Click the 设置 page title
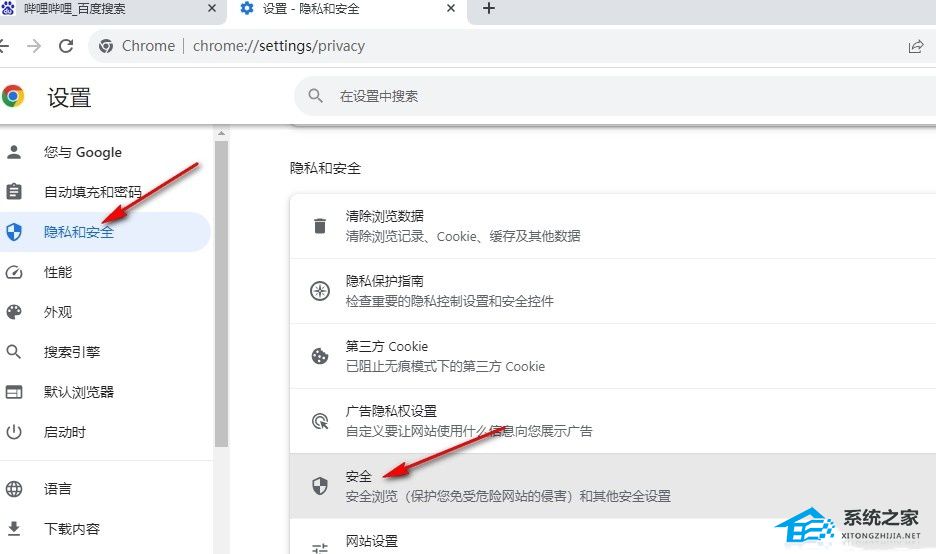The height and width of the screenshot is (554, 936). [69, 97]
